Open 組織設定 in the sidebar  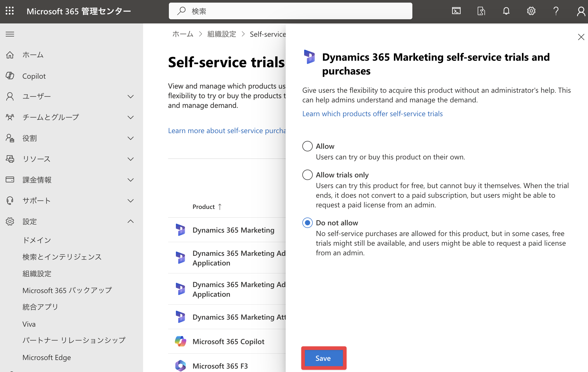37,273
